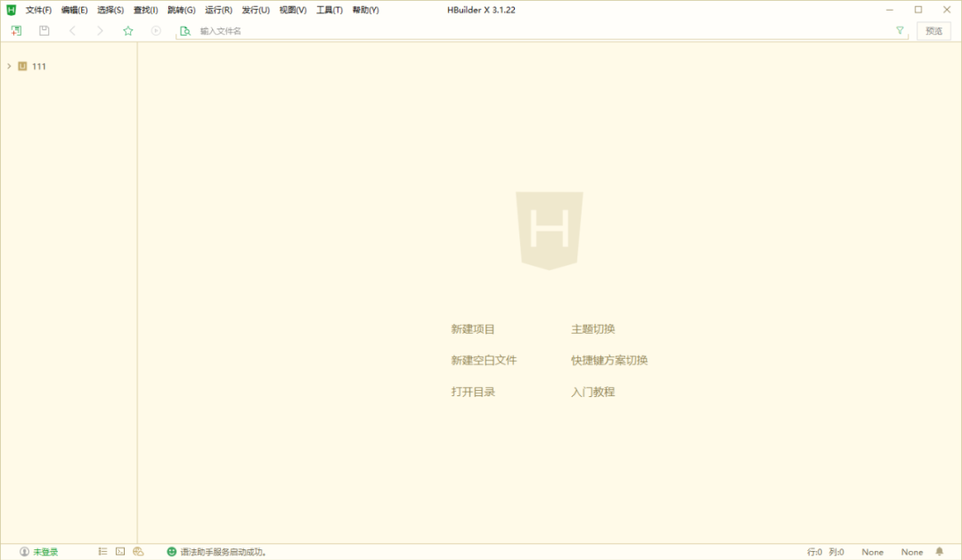The width and height of the screenshot is (962, 560).
Task: Click the 111 project folder icon
Action: coord(22,66)
